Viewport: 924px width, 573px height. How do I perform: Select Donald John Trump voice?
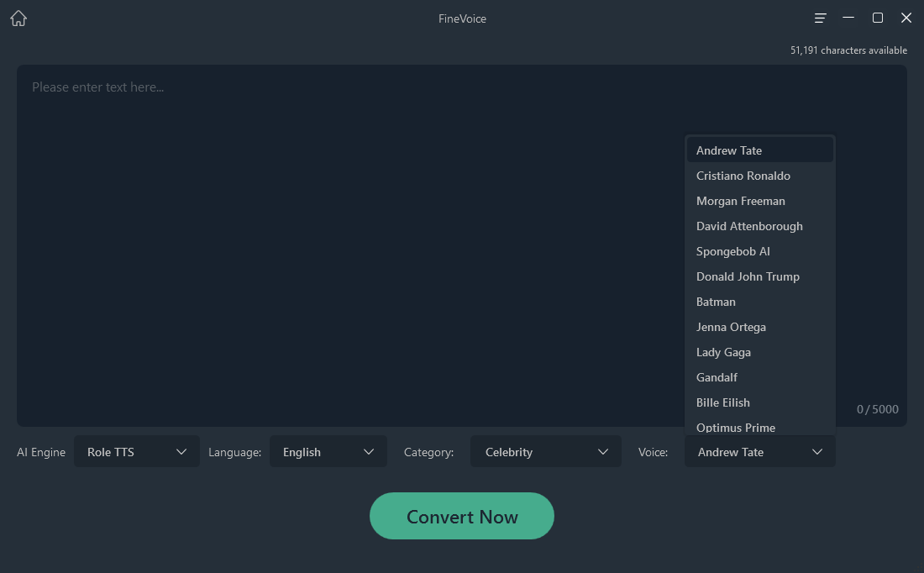(759, 276)
